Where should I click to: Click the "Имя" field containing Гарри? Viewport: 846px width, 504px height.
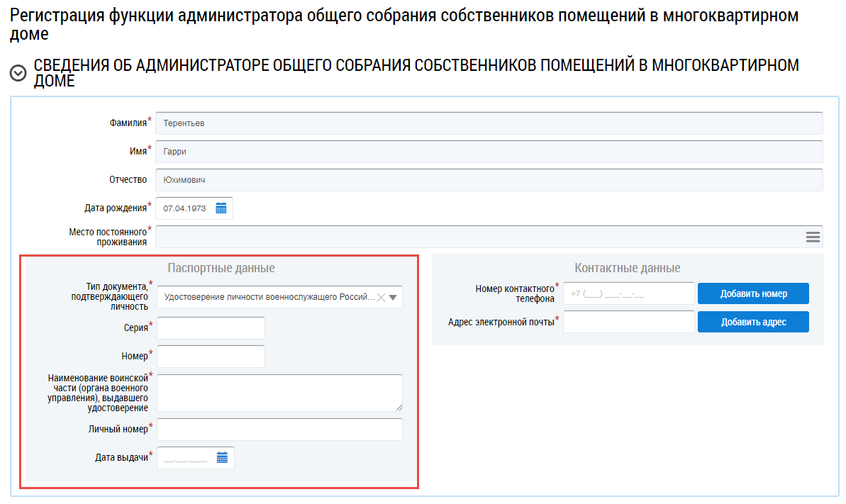[x=489, y=152]
